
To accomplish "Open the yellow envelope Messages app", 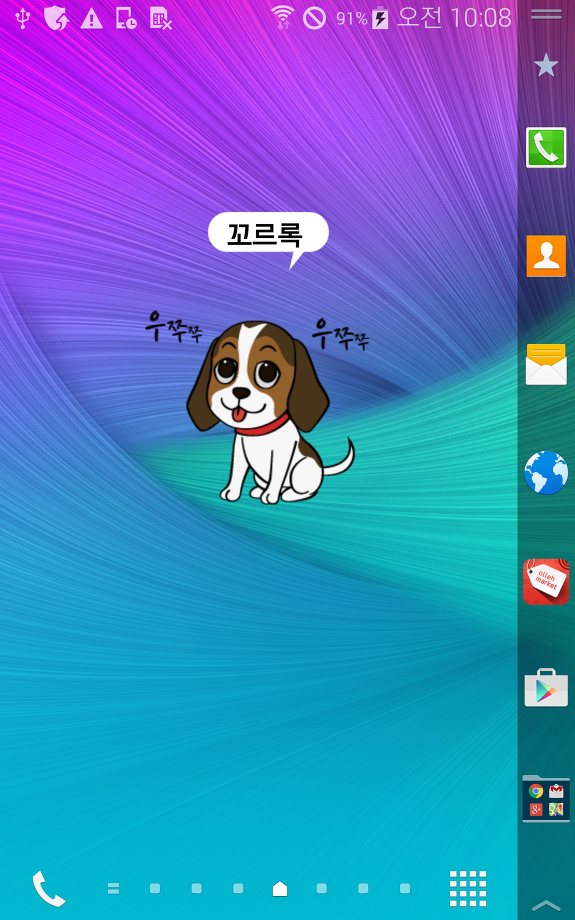I will click(x=546, y=364).
